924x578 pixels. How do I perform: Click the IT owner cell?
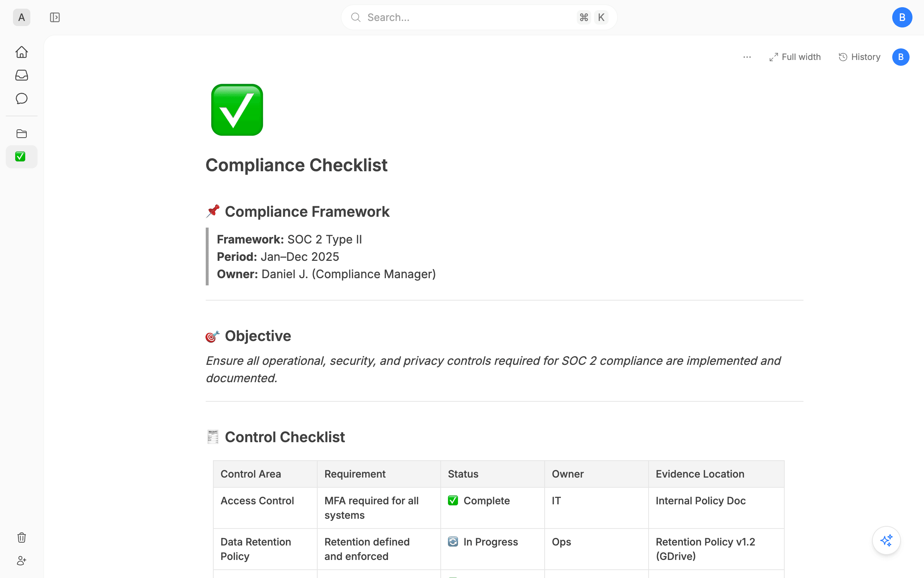[x=596, y=508]
